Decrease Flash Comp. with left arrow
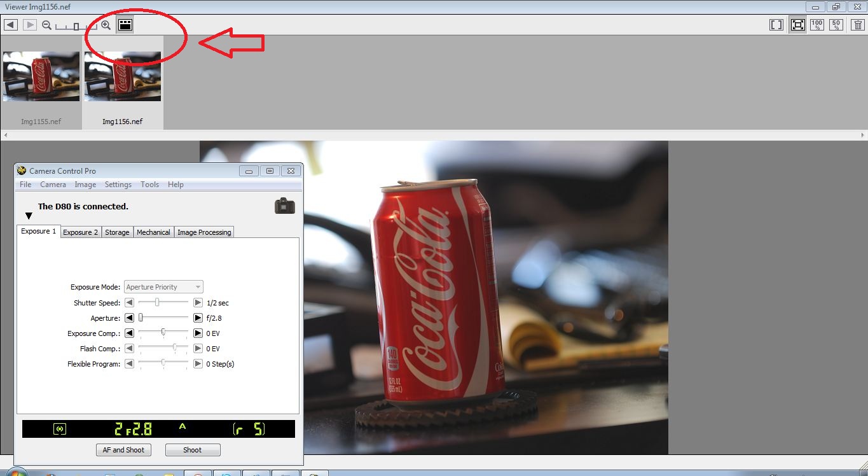Screen dimensions: 868x476 (x=129, y=349)
